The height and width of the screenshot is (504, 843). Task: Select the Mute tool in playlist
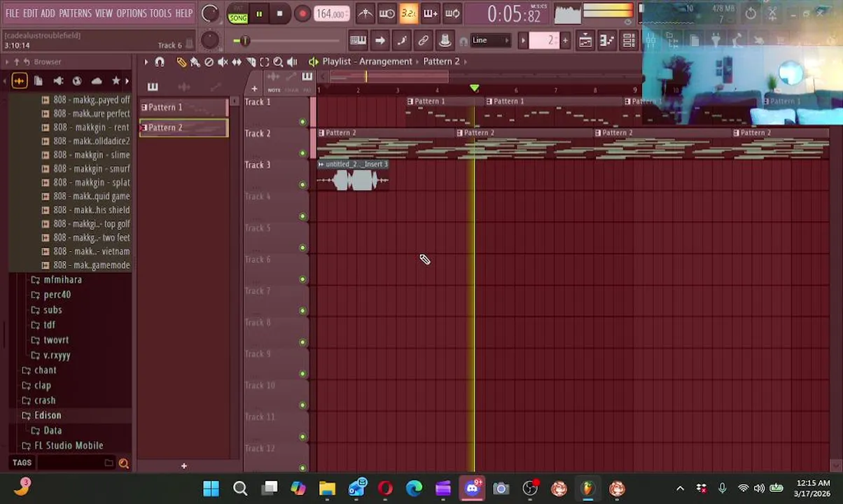(x=223, y=62)
